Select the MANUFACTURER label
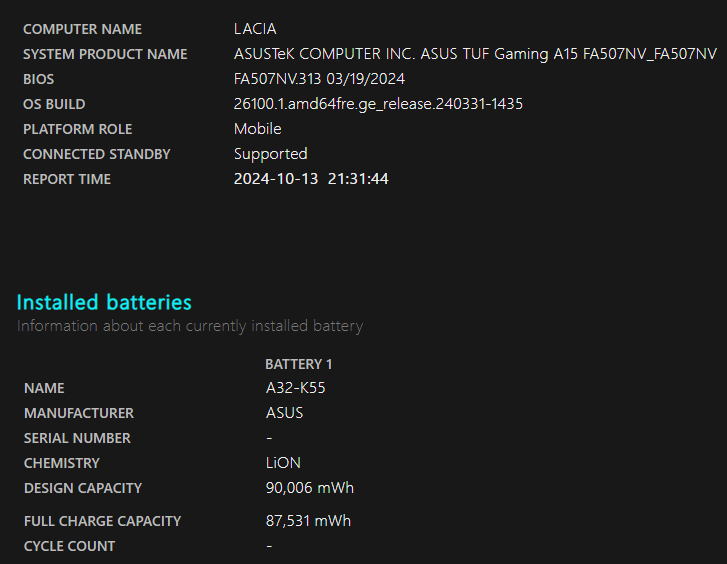727x564 pixels. (79, 413)
